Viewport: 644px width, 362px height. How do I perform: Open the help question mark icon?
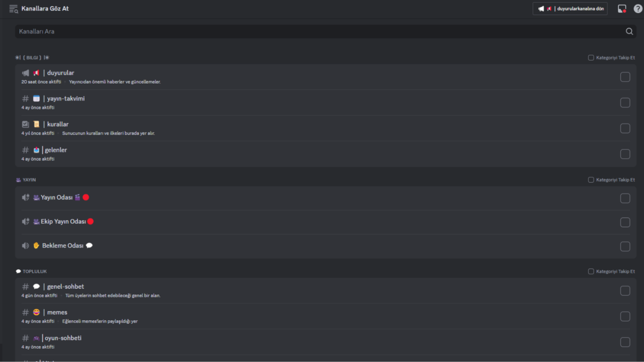click(638, 9)
